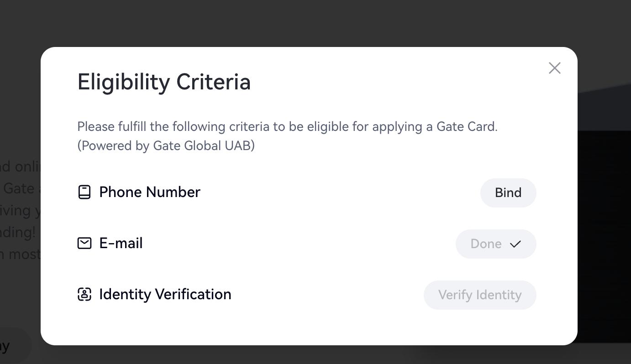
Task: Click the eligibility description paragraph text
Action: tap(287, 126)
